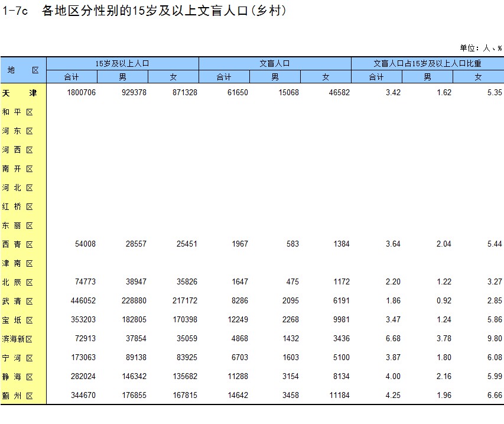Click the cell with value 6703

[x=240, y=358]
